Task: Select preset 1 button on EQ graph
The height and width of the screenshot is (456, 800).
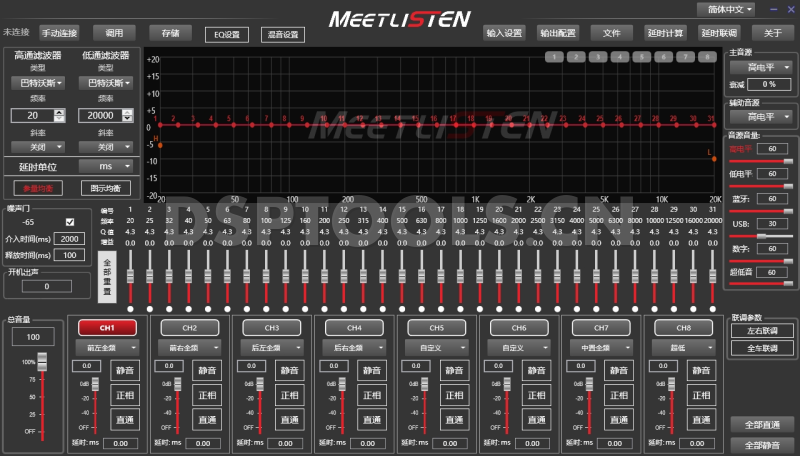Action: (554, 57)
